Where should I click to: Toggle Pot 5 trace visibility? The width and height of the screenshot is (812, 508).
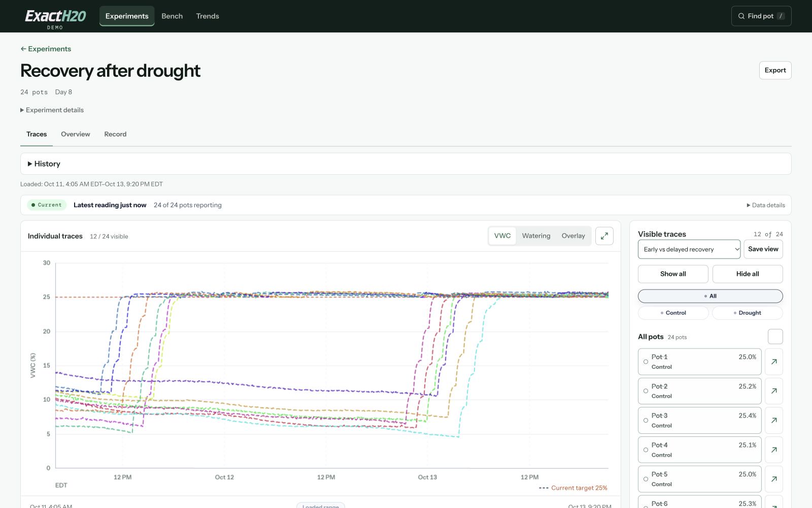700,479
